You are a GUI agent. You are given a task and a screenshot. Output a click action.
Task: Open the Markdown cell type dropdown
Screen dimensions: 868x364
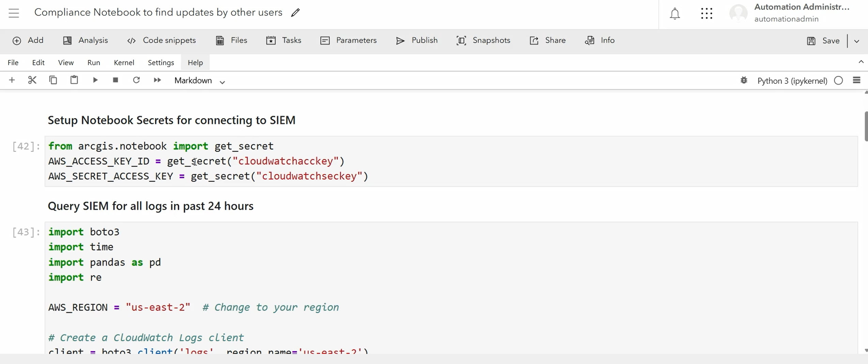click(x=200, y=81)
